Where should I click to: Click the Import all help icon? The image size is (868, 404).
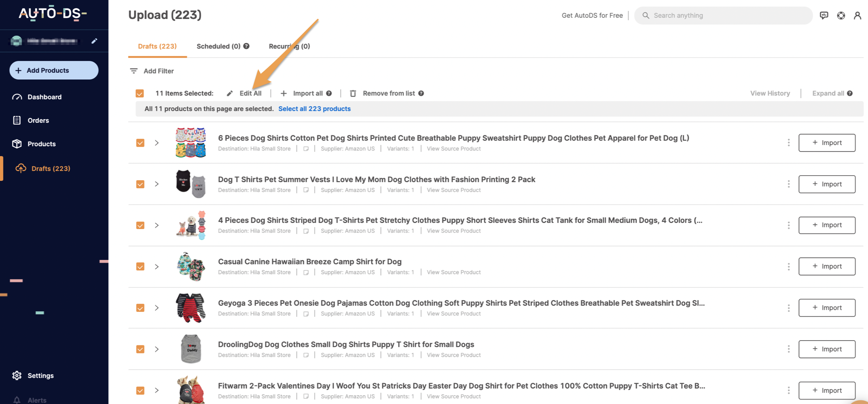pyautogui.click(x=329, y=93)
